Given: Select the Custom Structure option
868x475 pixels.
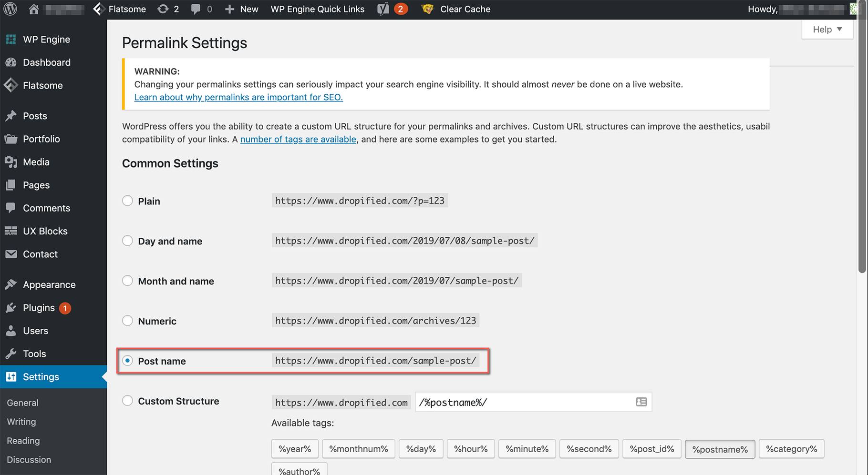Looking at the screenshot, I should 127,401.
